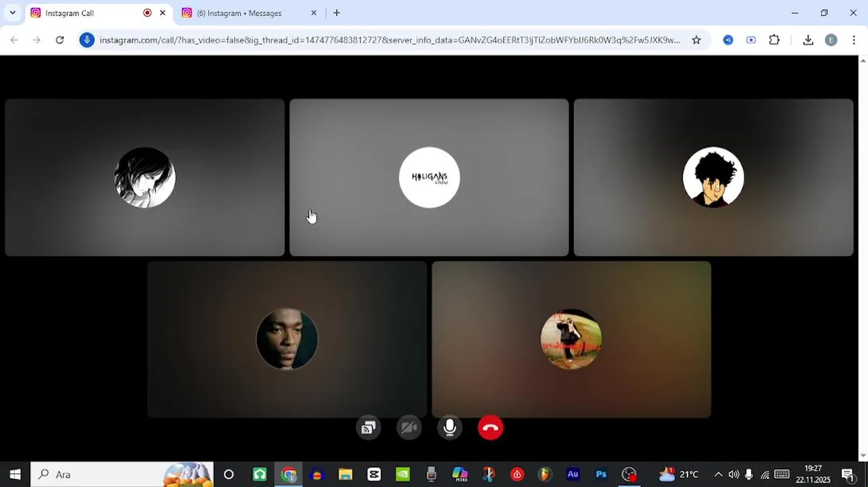Select the HOLIGANS participant avatar

[x=429, y=177]
